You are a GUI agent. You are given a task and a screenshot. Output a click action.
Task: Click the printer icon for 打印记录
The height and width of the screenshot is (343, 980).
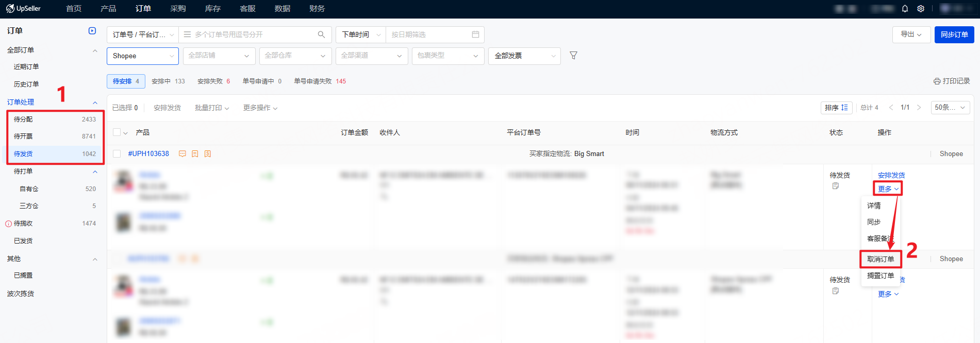(x=937, y=81)
